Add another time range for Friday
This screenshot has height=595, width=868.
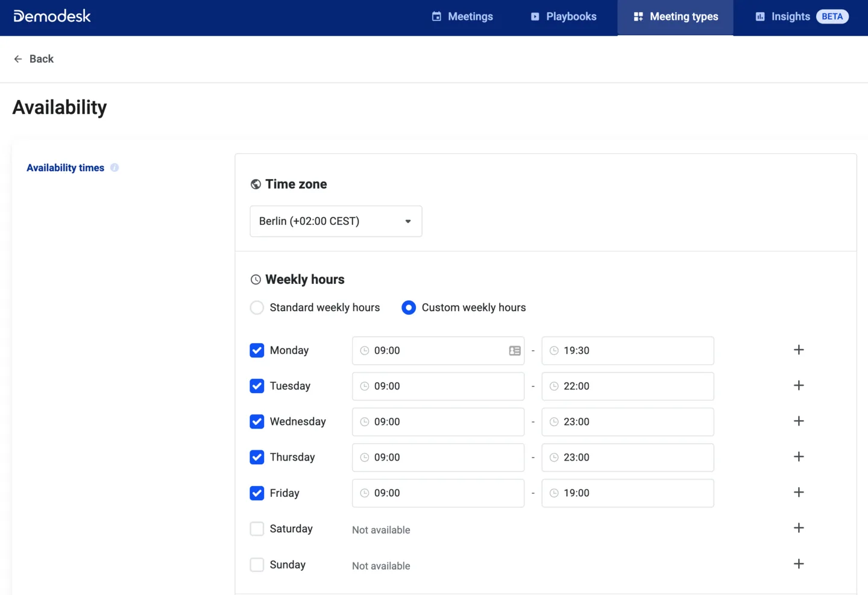(799, 493)
